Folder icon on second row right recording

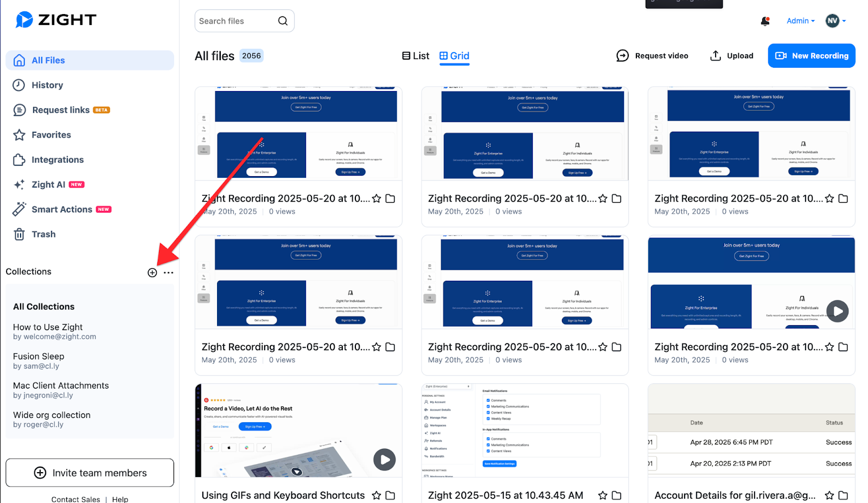843,347
